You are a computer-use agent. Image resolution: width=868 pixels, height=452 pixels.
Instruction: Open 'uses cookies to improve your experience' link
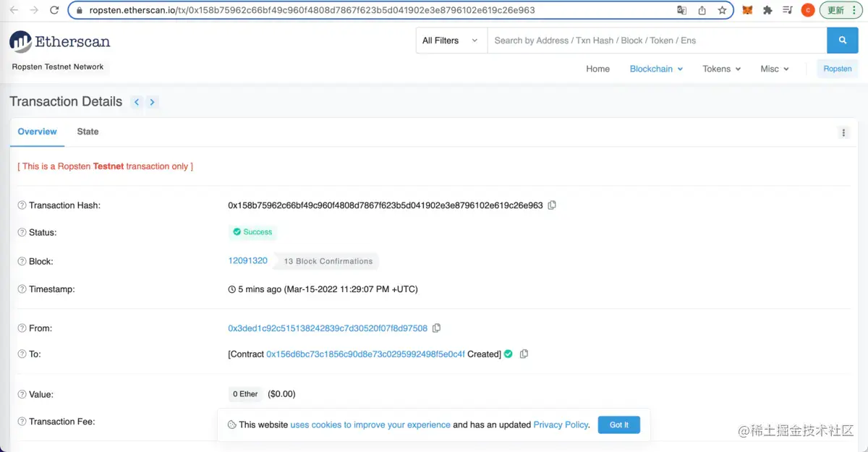pos(370,425)
